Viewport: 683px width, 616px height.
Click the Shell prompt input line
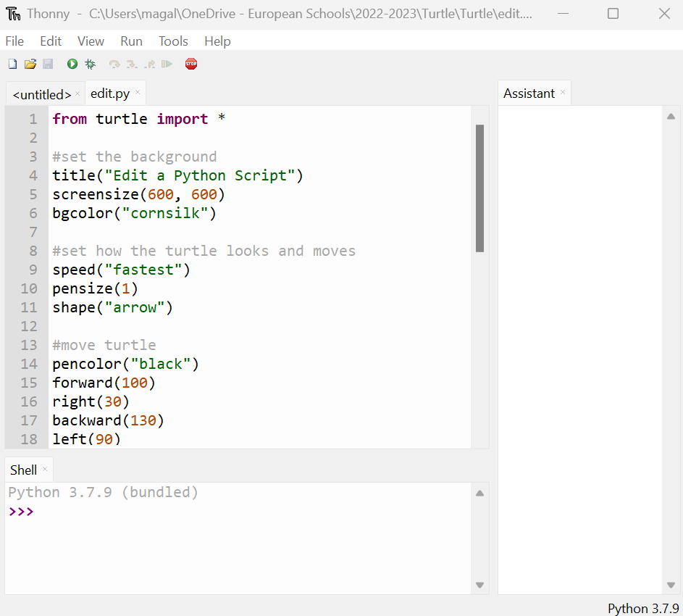238,512
